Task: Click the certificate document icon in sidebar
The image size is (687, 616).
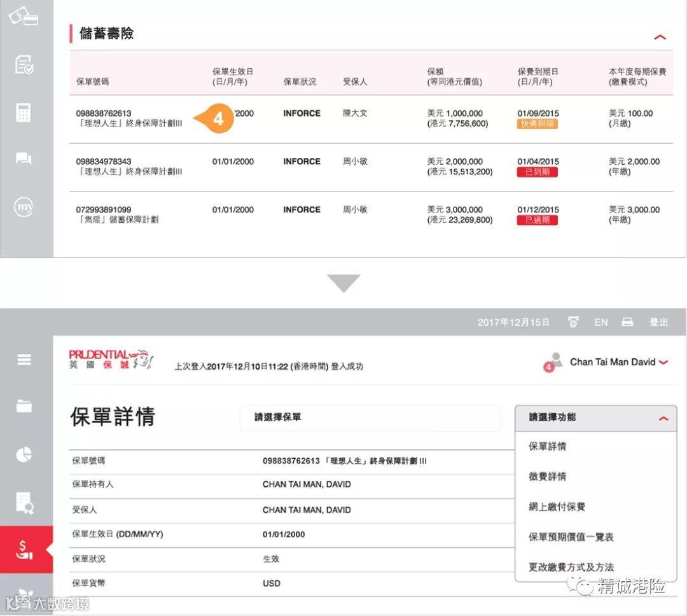Action: click(25, 503)
